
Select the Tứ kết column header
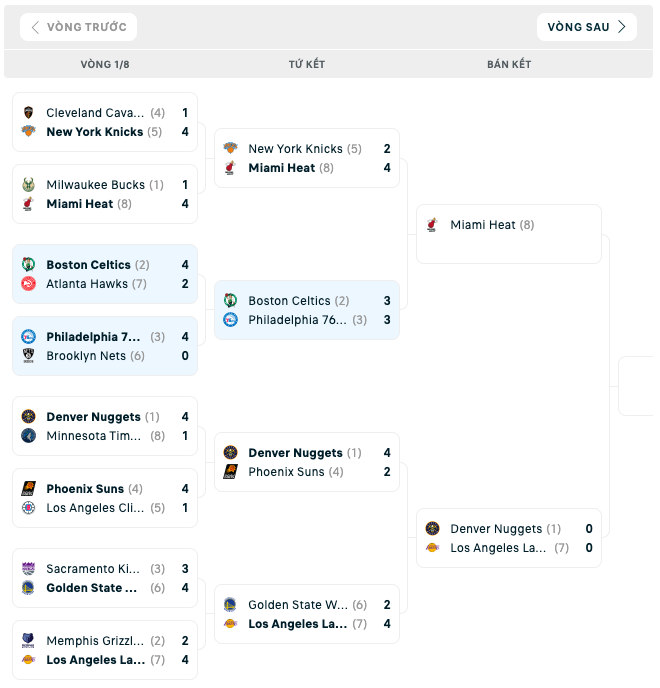pyautogui.click(x=307, y=64)
